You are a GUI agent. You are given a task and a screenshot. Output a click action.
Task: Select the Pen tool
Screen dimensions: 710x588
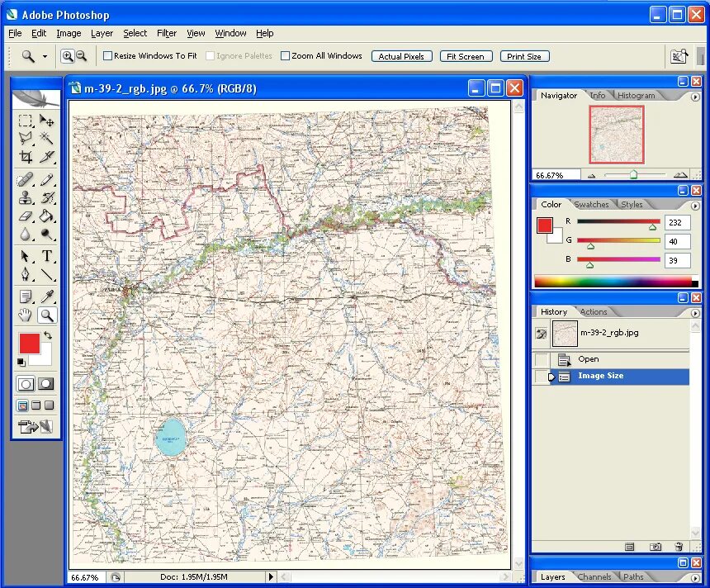click(x=26, y=274)
